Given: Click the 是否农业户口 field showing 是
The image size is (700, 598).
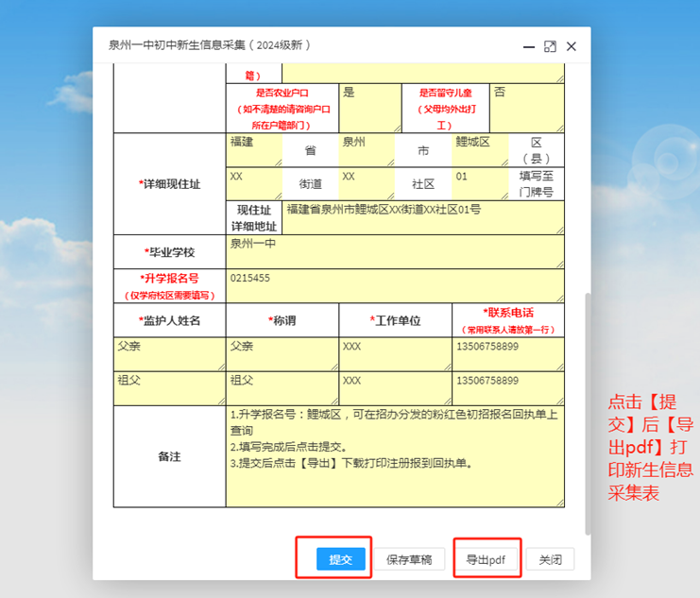Looking at the screenshot, I should (x=369, y=107).
